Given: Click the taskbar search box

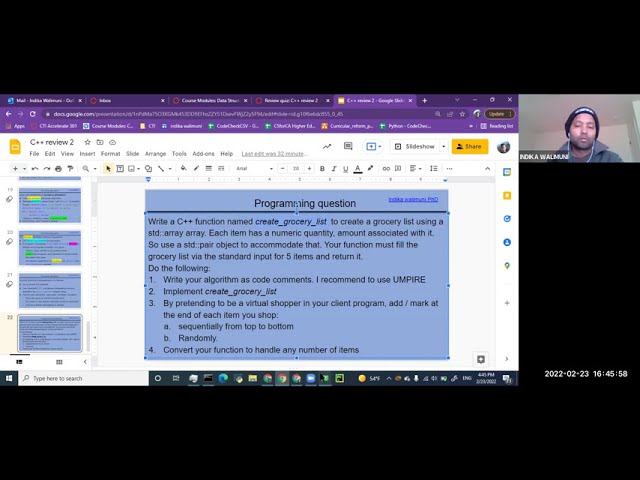Looking at the screenshot, I should point(84,378).
